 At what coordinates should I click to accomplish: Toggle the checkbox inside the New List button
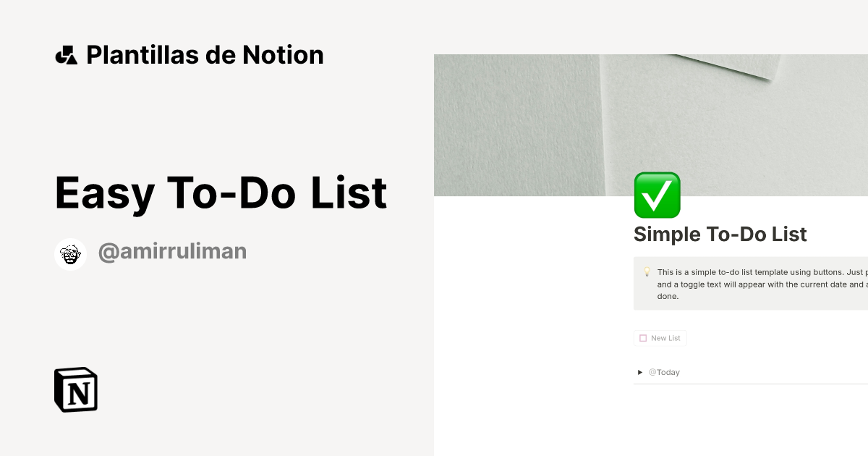[642, 337]
